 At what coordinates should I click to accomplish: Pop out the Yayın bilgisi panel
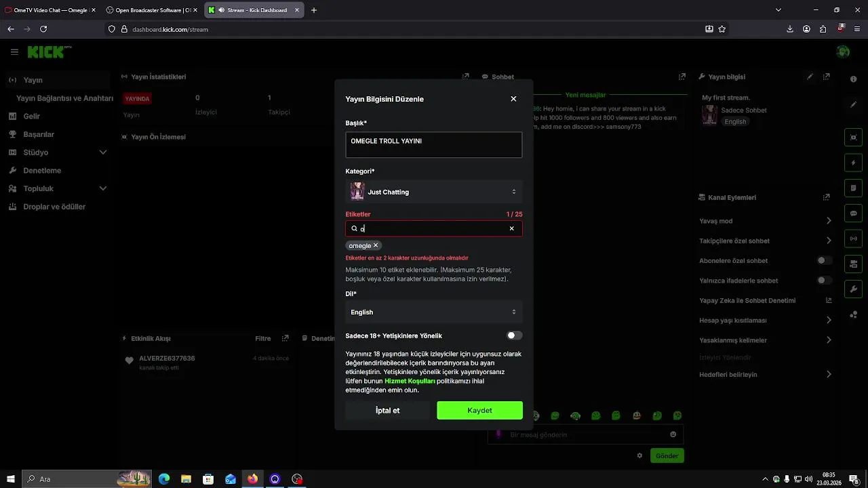tap(827, 77)
